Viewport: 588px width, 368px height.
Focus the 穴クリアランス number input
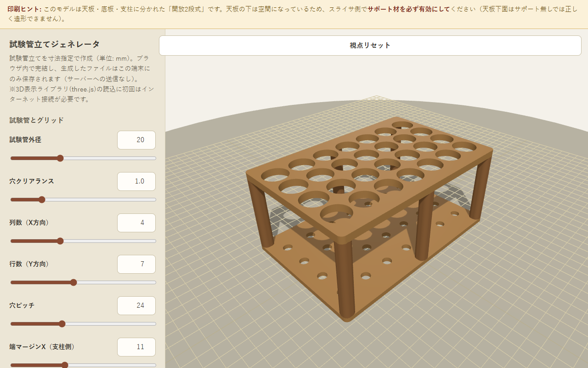(x=136, y=181)
